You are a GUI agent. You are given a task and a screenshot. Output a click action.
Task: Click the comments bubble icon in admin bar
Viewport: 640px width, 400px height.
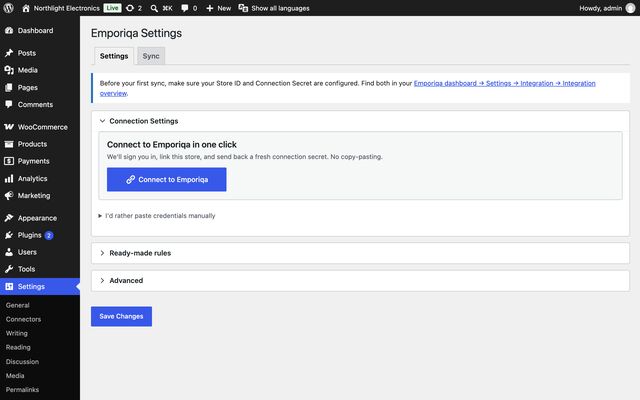(184, 8)
